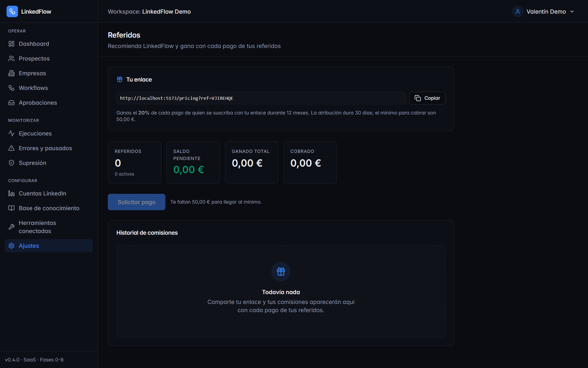Click the MONITORIZAR section label
The image size is (588, 368).
point(23,120)
